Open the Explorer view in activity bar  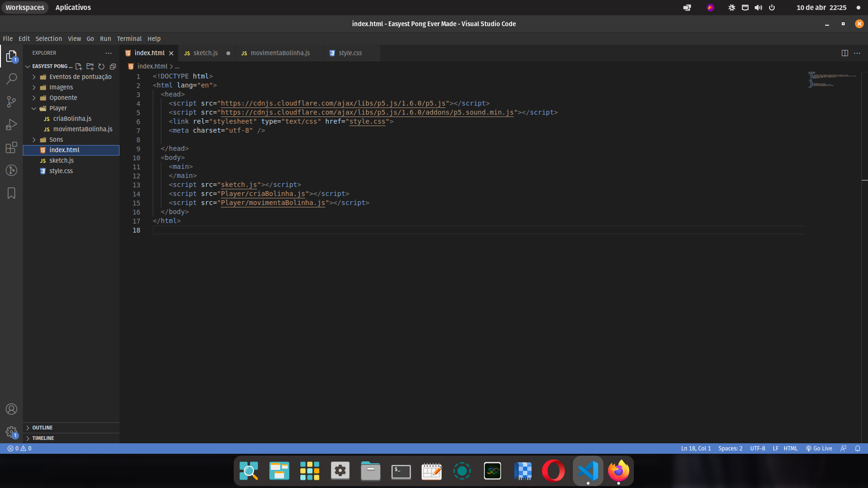(11, 56)
